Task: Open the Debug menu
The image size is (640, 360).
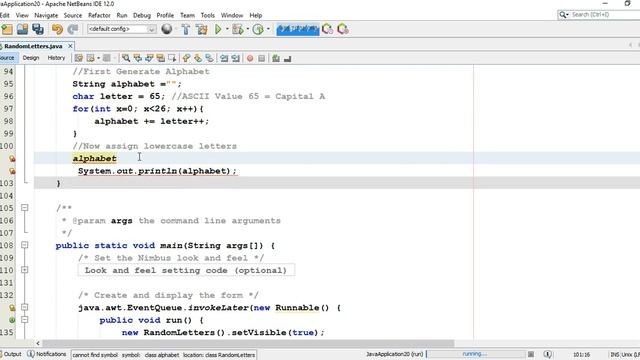Action: click(x=142, y=15)
